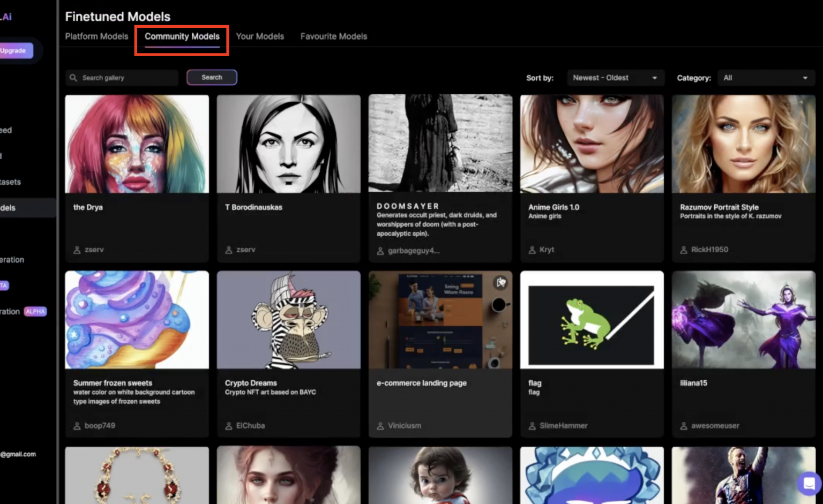This screenshot has height=504, width=823.
Task: Expand the Category All dropdown
Action: click(x=766, y=78)
